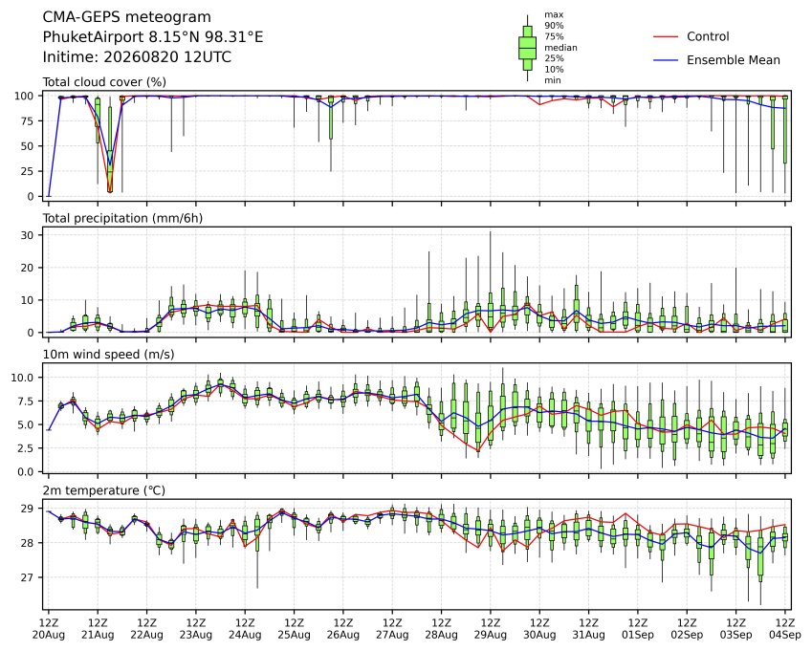Click the 10m wind speed panel title
The width and height of the screenshot is (812, 651).
(x=108, y=355)
